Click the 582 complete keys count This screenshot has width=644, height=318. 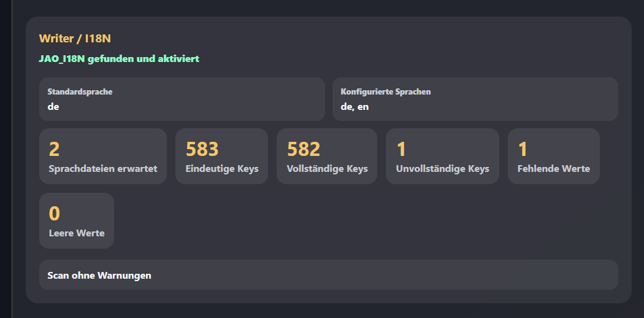tap(304, 149)
